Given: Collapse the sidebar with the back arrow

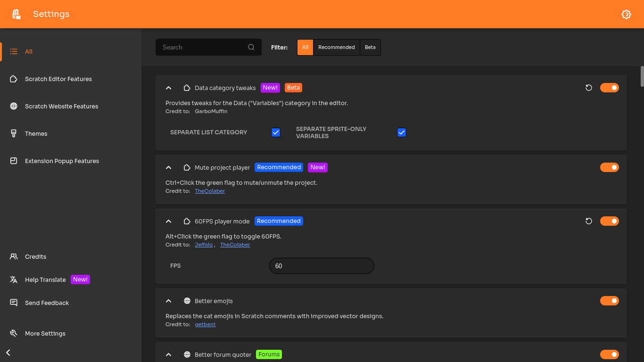Looking at the screenshot, I should point(8,353).
